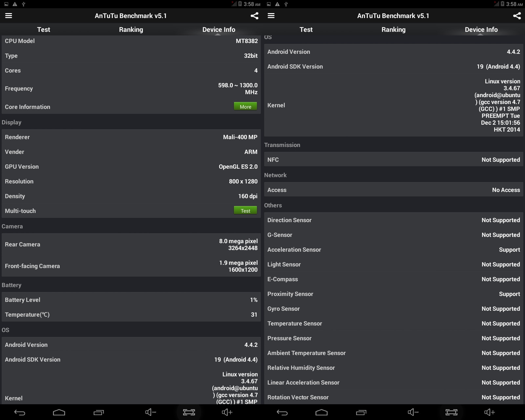
Task: Tap screenshot capture icon in left nav bar
Action: (x=189, y=412)
